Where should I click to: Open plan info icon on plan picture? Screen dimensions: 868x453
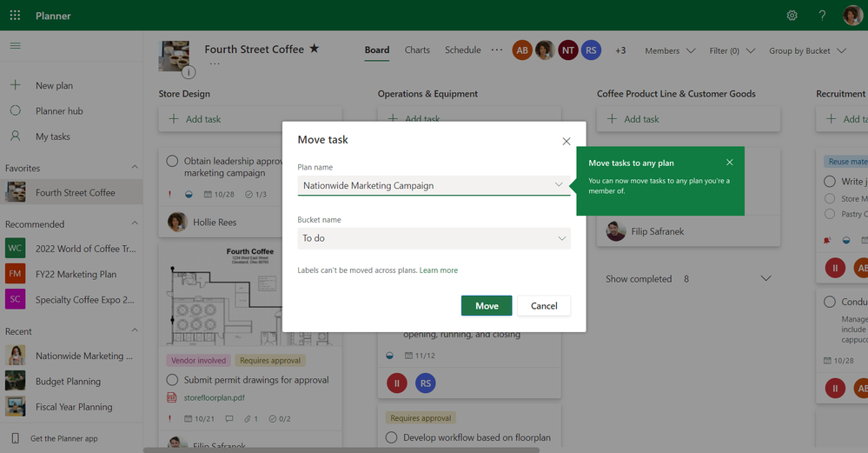point(189,72)
